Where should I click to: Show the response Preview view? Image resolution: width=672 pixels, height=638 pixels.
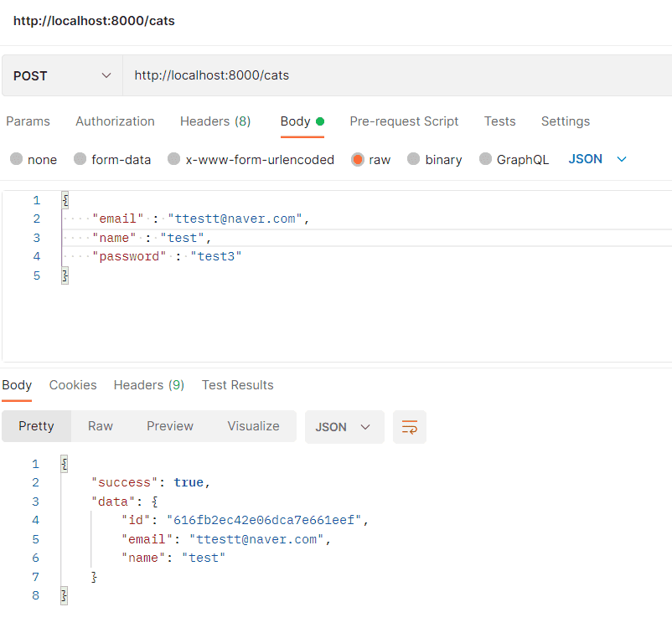tap(170, 426)
